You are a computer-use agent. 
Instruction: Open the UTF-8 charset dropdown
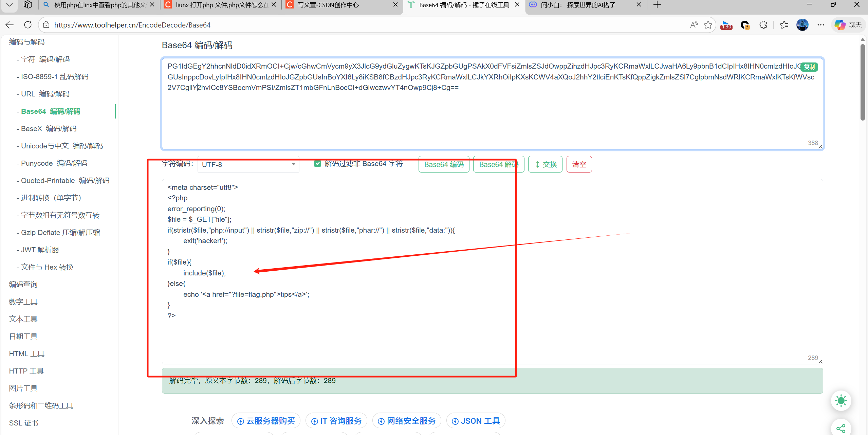pyautogui.click(x=248, y=164)
